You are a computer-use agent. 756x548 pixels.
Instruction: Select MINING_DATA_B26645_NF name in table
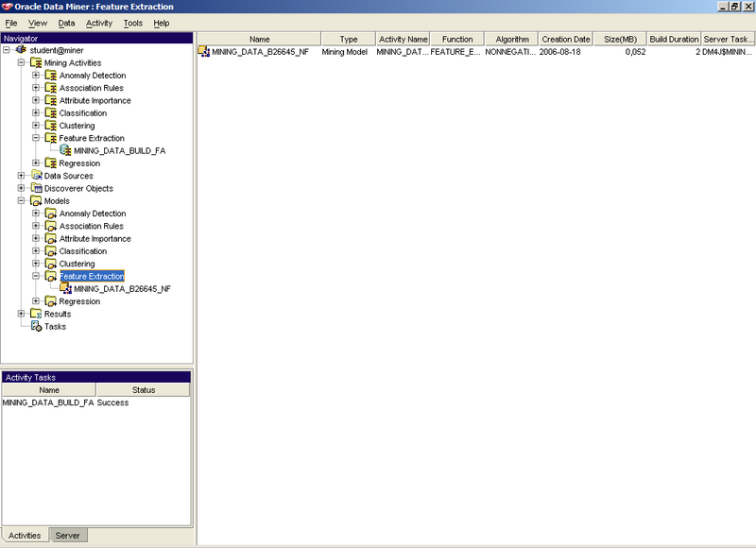(261, 52)
